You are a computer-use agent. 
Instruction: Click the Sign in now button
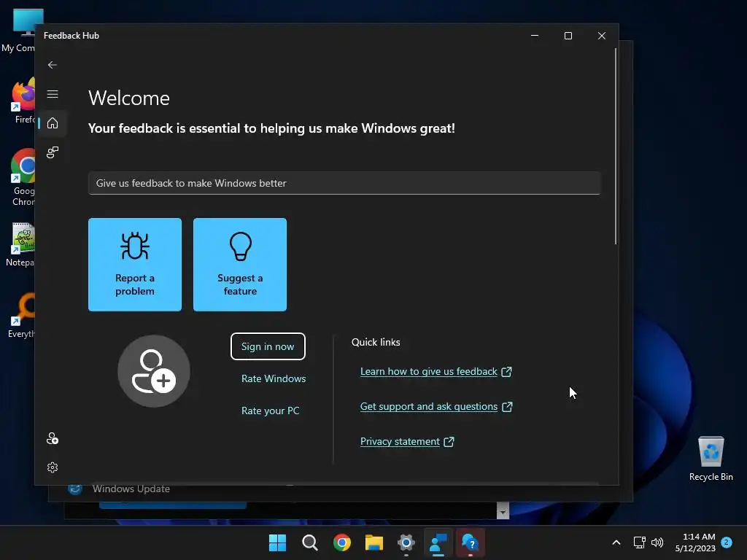pos(268,346)
